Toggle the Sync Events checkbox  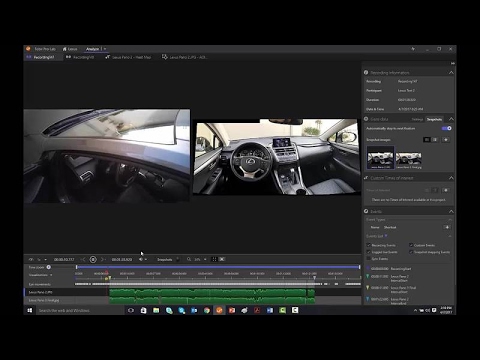(x=369, y=259)
